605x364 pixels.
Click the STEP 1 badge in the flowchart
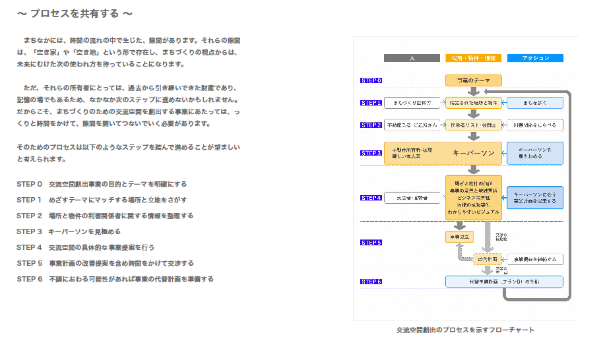tap(371, 103)
